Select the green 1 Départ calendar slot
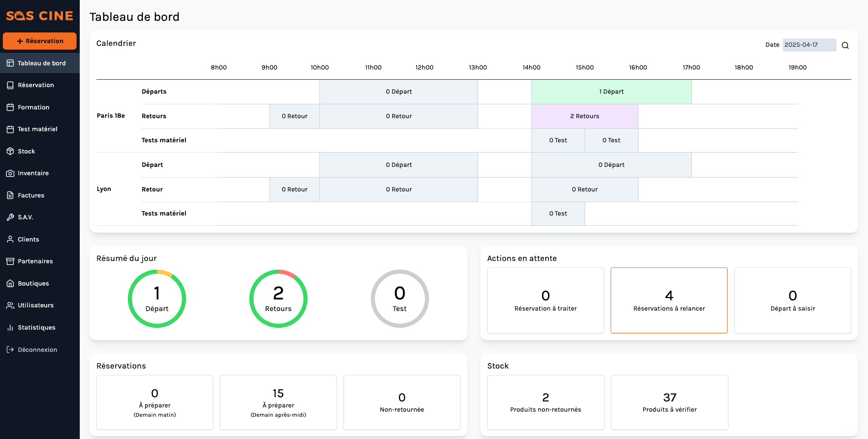Viewport: 868px width, 439px height. (x=611, y=92)
